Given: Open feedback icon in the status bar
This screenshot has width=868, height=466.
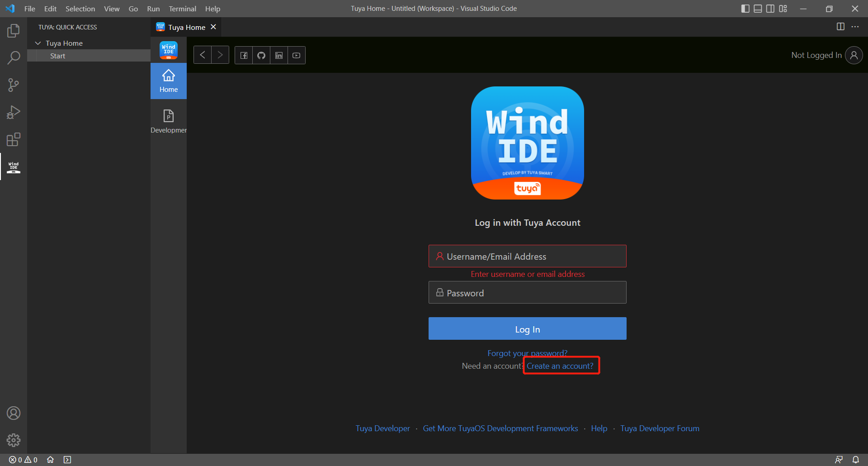Looking at the screenshot, I should [x=839, y=460].
